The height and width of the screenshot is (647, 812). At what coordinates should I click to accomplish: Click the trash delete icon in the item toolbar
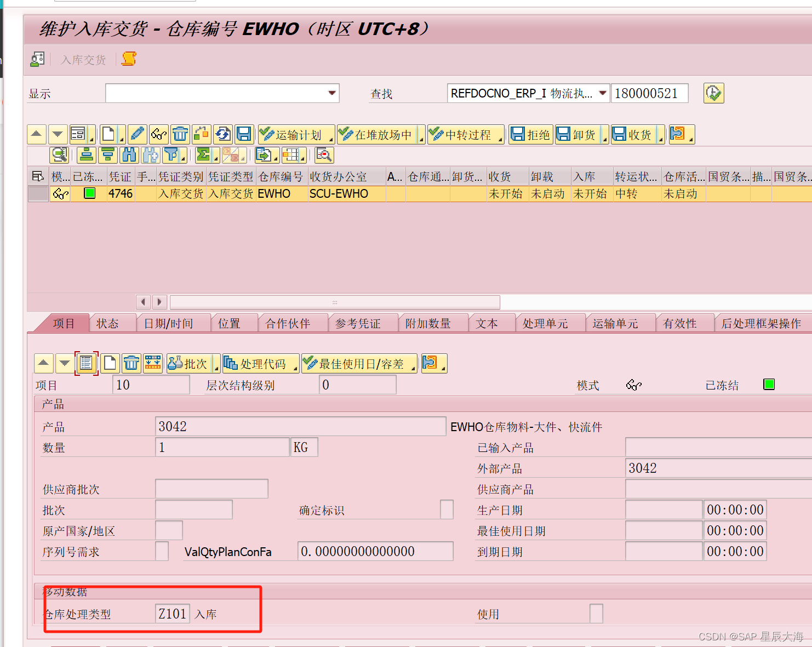[x=131, y=363]
